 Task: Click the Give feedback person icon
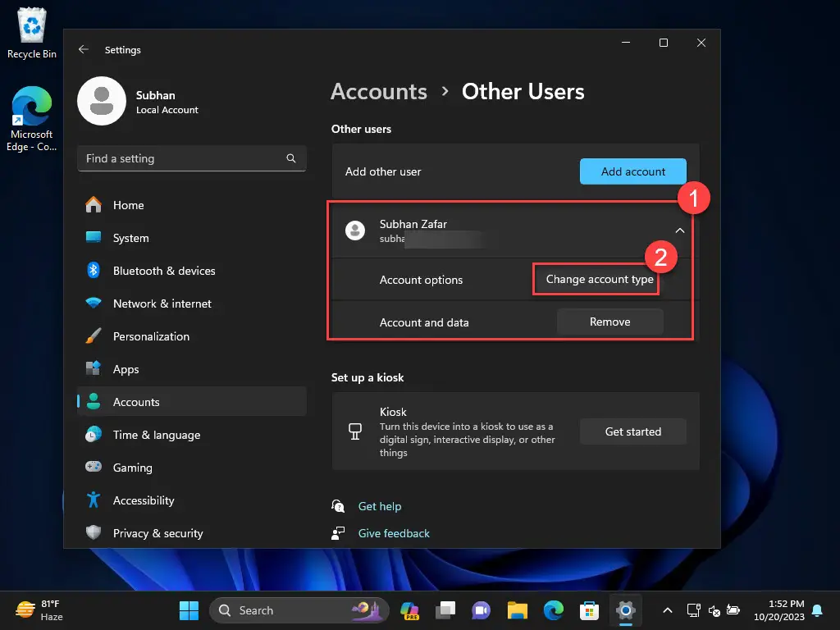pyautogui.click(x=338, y=533)
